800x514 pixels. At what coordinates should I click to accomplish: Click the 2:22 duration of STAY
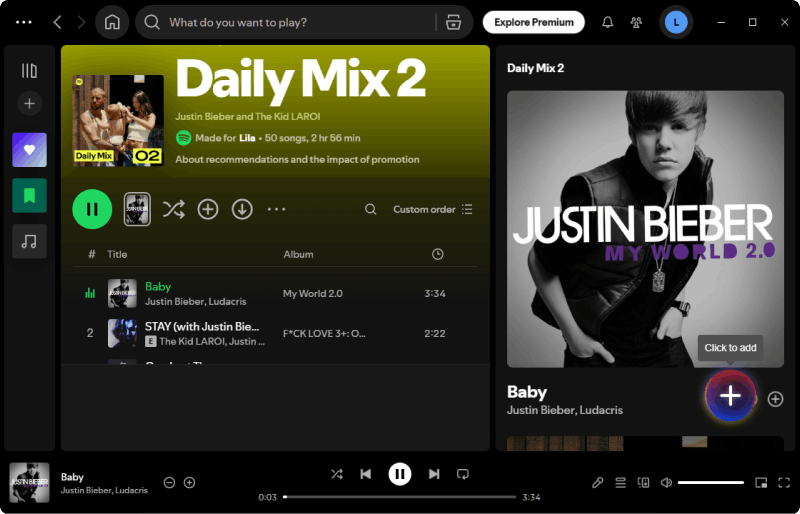pos(435,333)
